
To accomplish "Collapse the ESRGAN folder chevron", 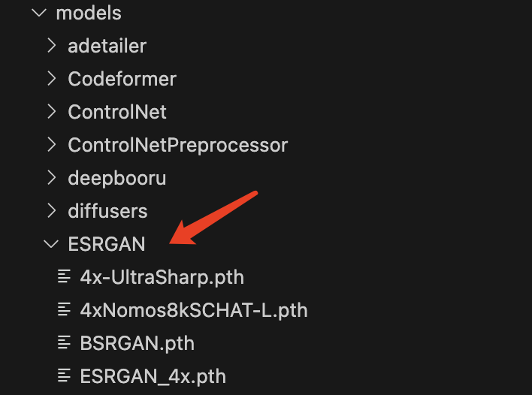I will click(51, 244).
